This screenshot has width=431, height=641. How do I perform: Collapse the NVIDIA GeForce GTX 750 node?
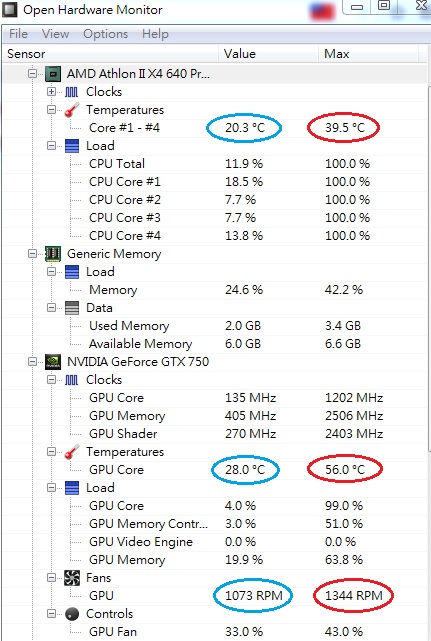[32, 361]
